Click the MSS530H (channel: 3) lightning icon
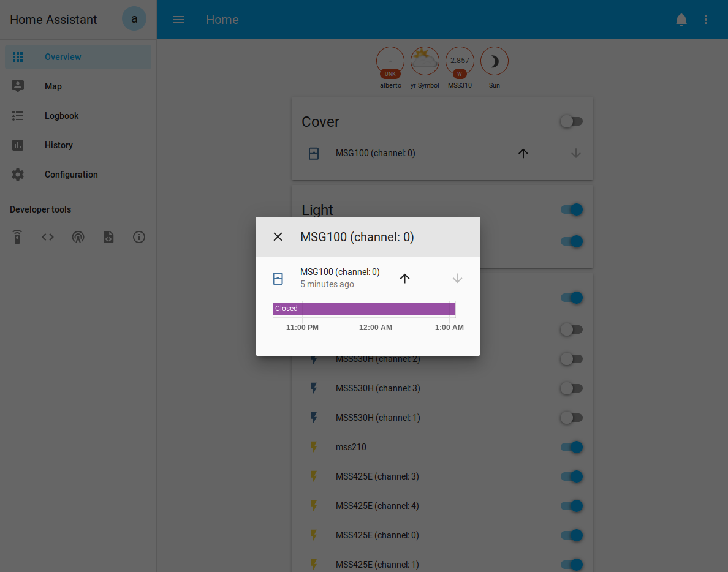The image size is (728, 572). (x=314, y=388)
